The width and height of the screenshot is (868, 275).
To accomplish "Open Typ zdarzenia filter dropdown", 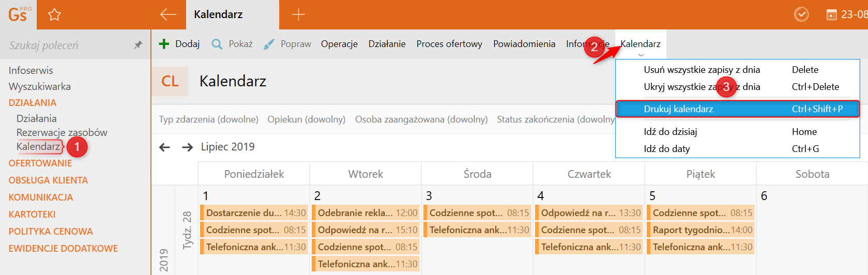I will coord(208,119).
